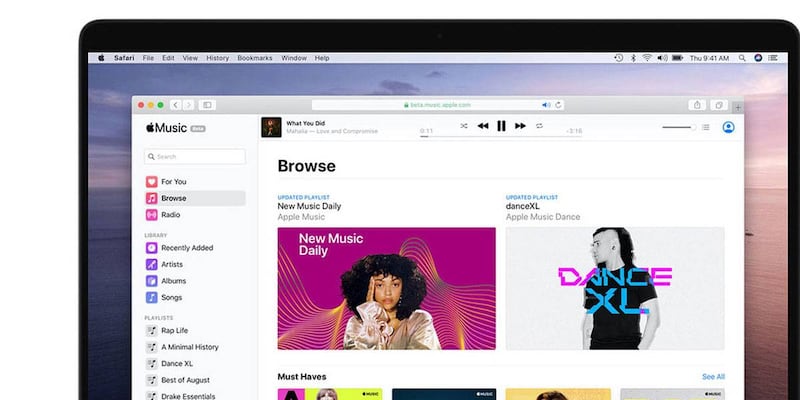Click the Safari share icon

point(697,104)
